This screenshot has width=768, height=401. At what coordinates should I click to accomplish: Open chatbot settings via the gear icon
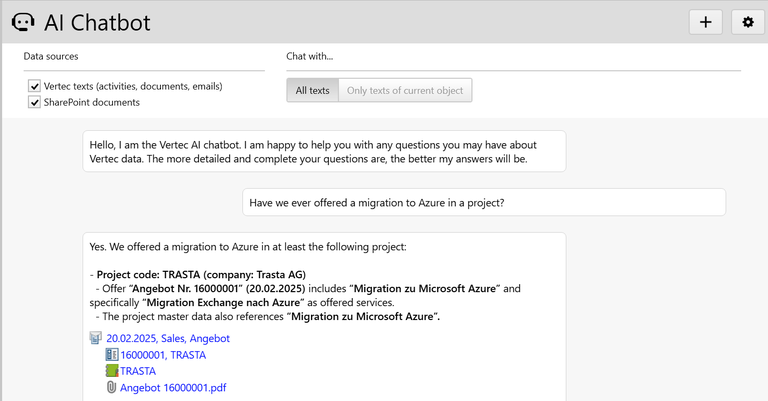(x=747, y=22)
